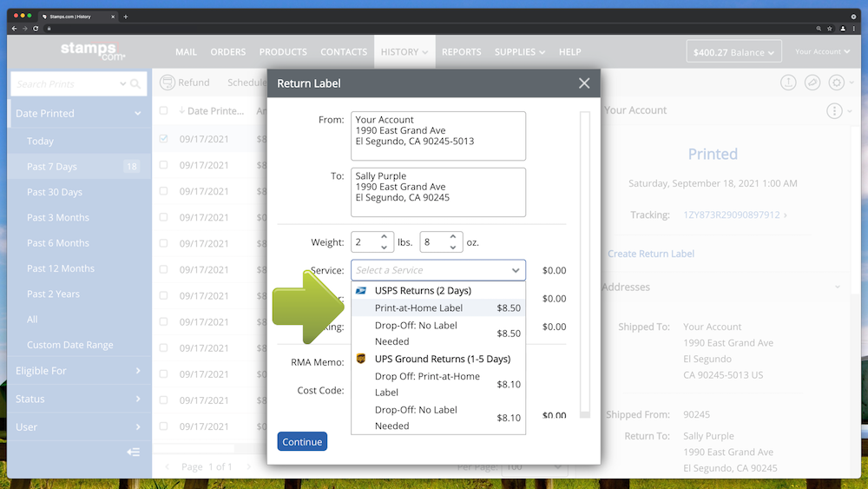Open the Reports tab
The image size is (868, 489).
[x=461, y=52]
